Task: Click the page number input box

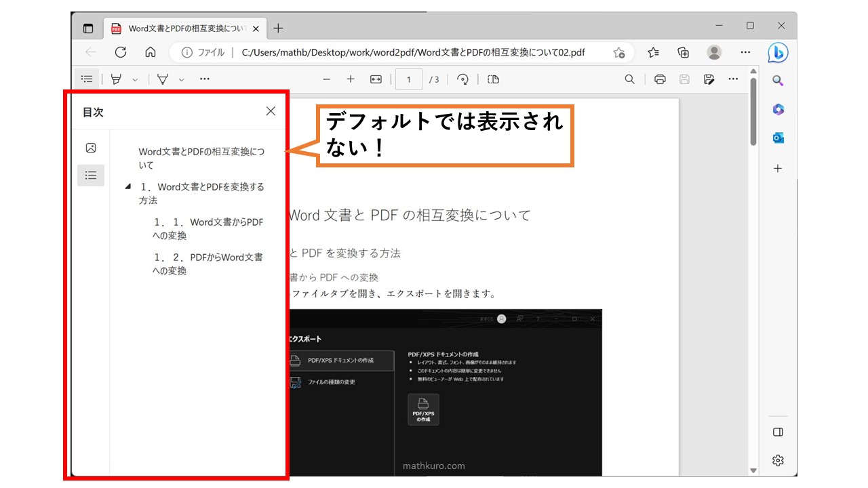Action: (x=409, y=79)
